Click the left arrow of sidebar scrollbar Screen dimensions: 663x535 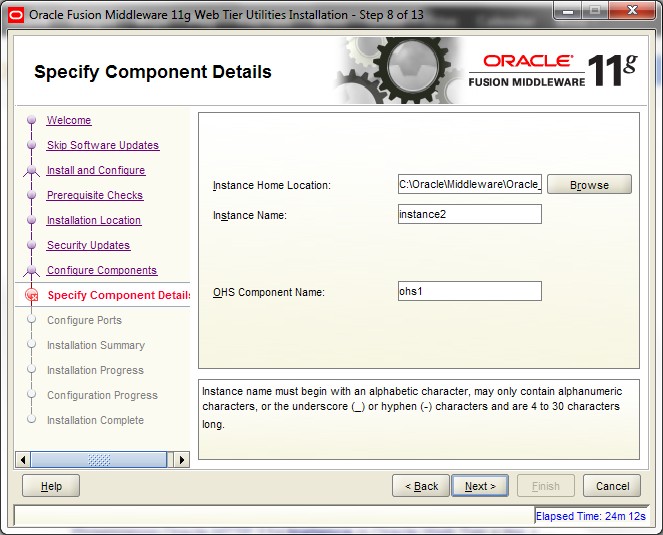(x=23, y=460)
